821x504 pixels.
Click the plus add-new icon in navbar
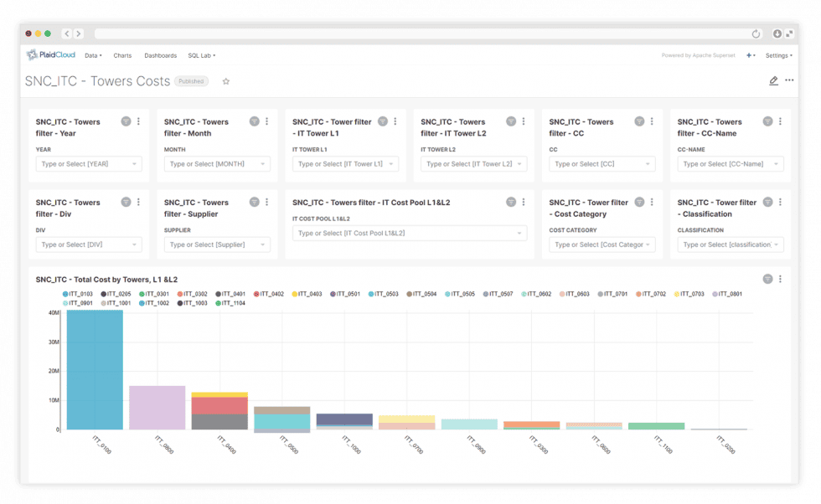(x=750, y=55)
